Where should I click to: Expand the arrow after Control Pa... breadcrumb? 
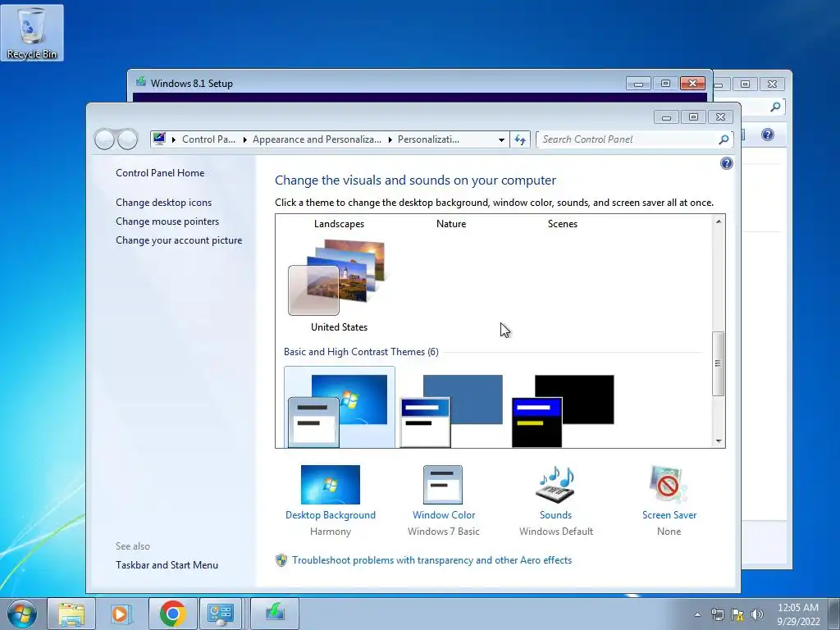pos(244,139)
